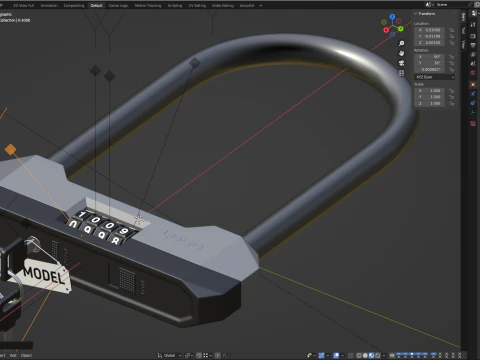Screen dimensions: 480x360
Task: Click the green Y axis gizmo ball
Action: pos(401,29)
